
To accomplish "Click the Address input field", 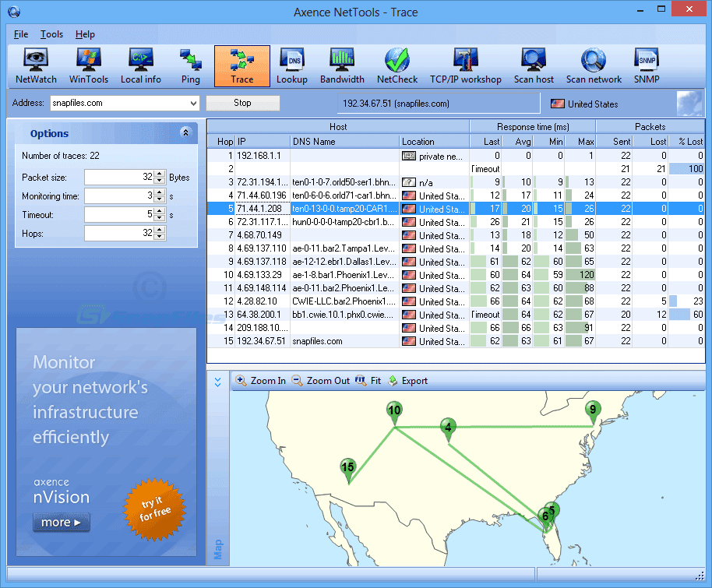I will click(119, 103).
